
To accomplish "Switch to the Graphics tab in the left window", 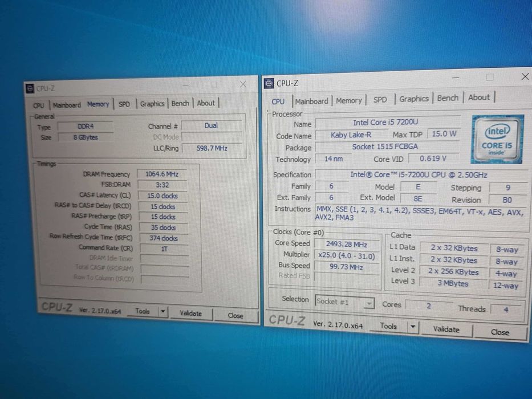I will (x=152, y=104).
